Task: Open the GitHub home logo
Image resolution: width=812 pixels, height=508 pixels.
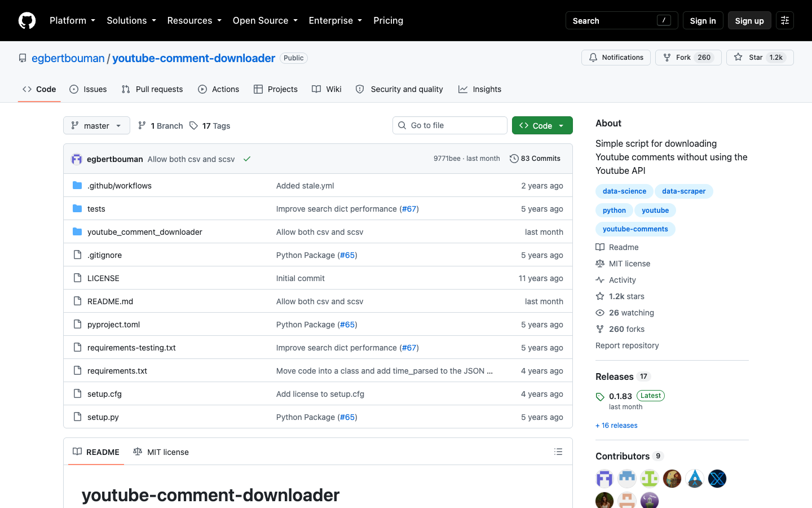Action: [x=27, y=20]
